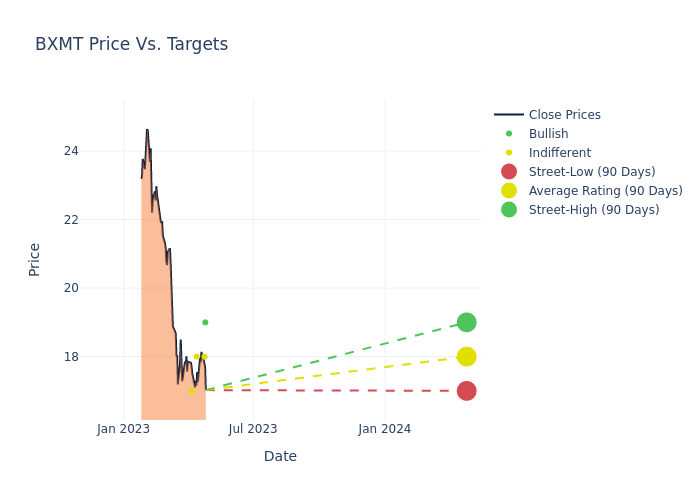700x500 pixels.
Task: Toggle Street-Low (90 Days) legend label
Action: pyautogui.click(x=592, y=172)
